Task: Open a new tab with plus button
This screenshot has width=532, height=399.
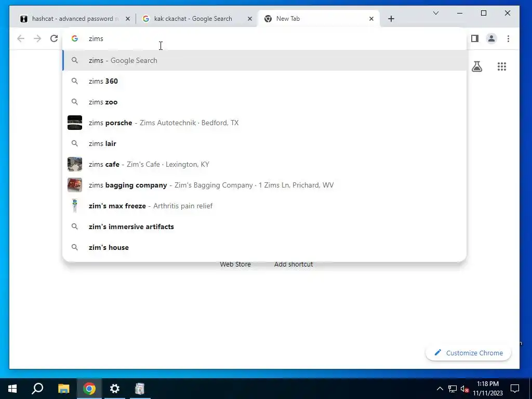Action: [391, 19]
